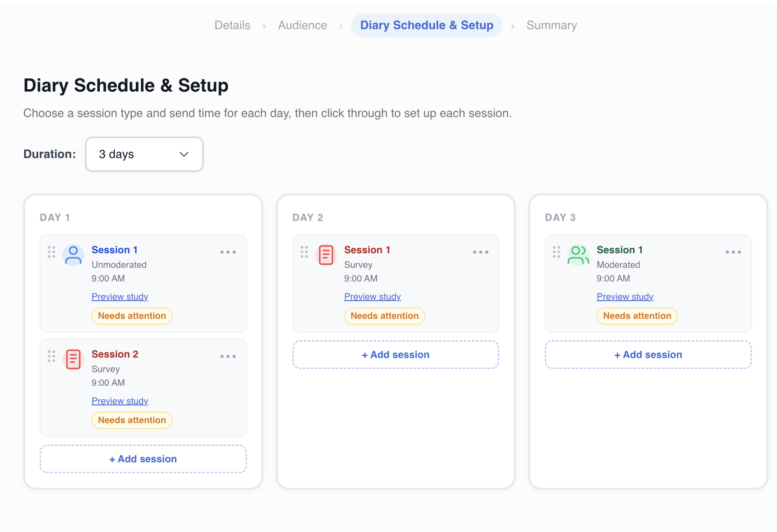Go to the Audience step
777x532 pixels.
pos(302,26)
